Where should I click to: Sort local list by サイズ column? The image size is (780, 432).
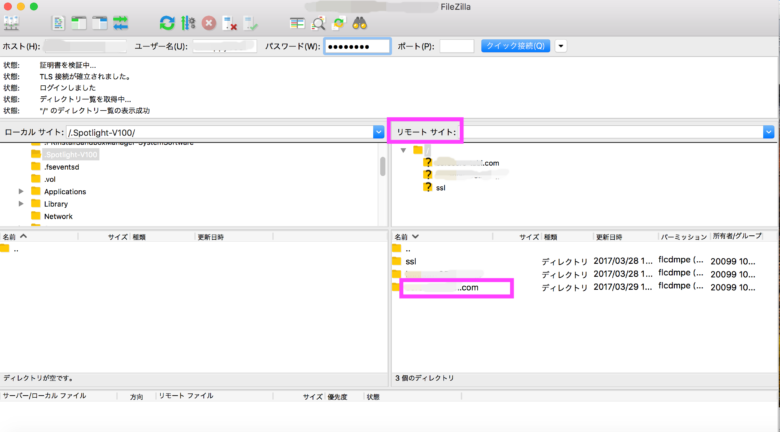103,237
